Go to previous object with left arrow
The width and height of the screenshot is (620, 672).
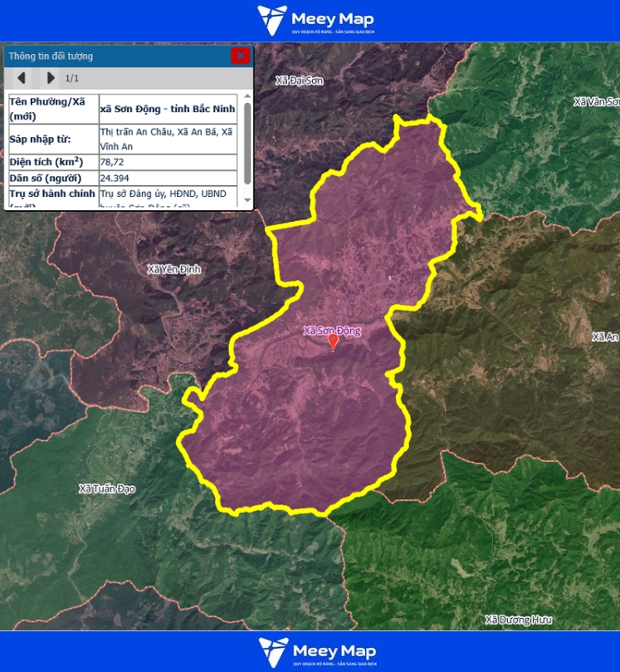[22, 78]
